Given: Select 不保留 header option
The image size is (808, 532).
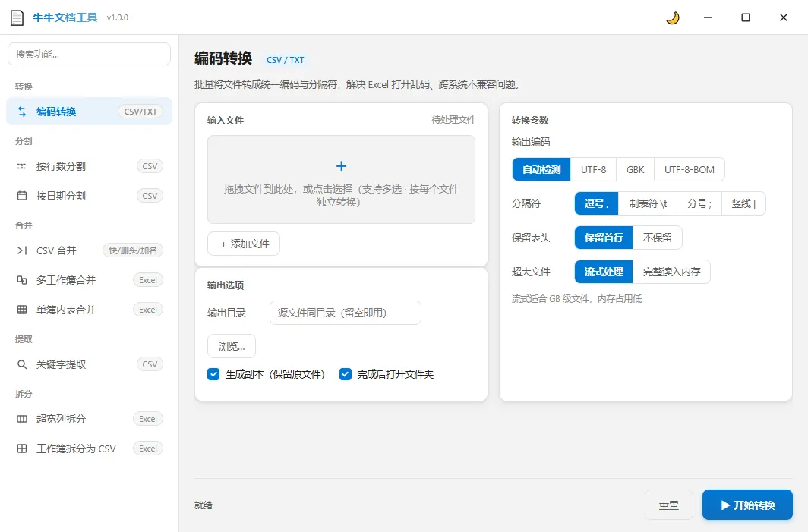Looking at the screenshot, I should point(658,238).
